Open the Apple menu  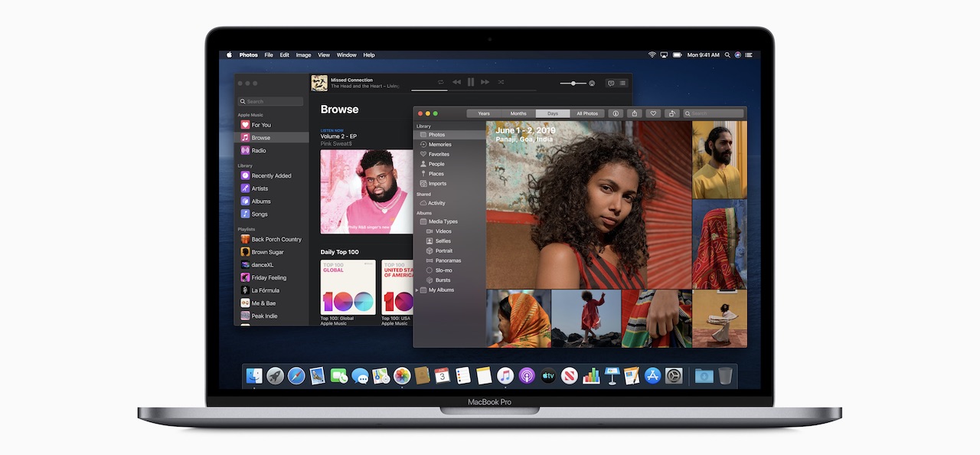tap(228, 55)
